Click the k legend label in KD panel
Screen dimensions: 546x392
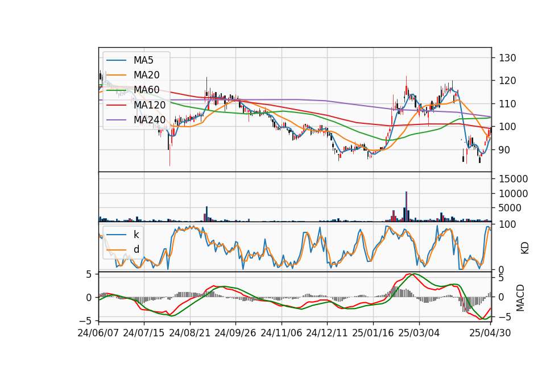136,235
